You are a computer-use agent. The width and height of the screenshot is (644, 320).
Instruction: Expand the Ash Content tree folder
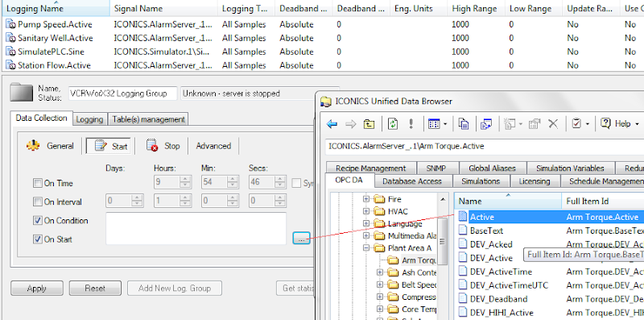coord(380,272)
